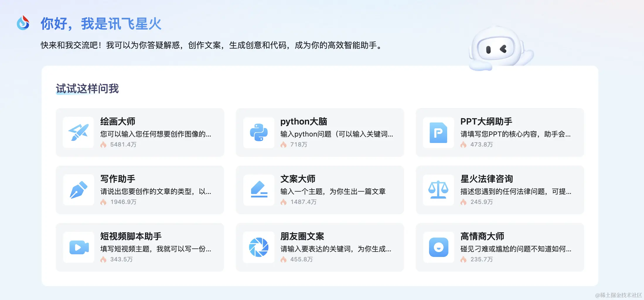This screenshot has height=300, width=644.
Task: Click the paintbrush icon for 绘画大师
Action: click(78, 132)
